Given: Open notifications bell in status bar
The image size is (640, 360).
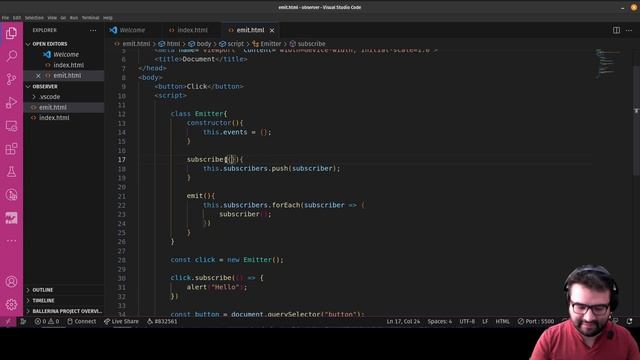Looking at the screenshot, I should [x=629, y=322].
